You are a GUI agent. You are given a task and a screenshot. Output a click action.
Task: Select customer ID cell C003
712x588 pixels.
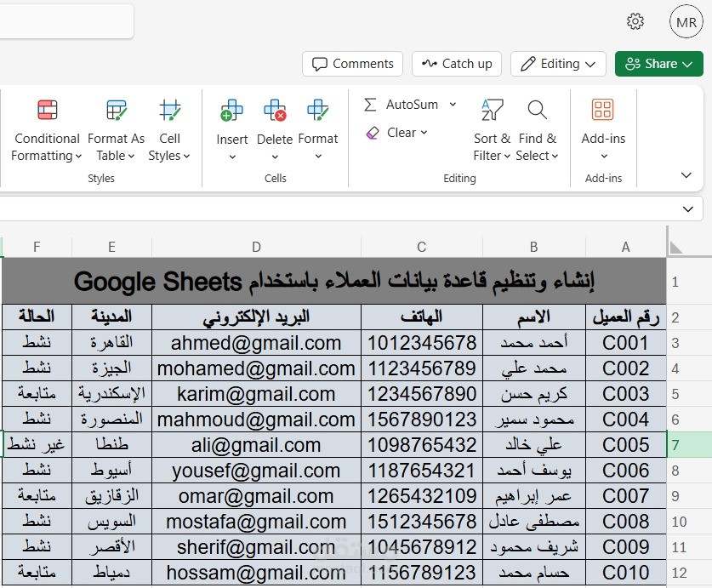pos(626,393)
